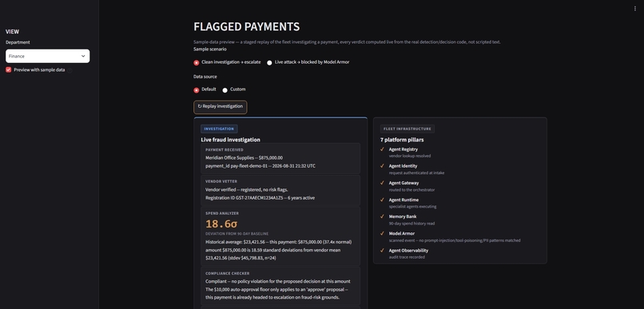Click the VIEW sidebar heading

(x=12, y=32)
